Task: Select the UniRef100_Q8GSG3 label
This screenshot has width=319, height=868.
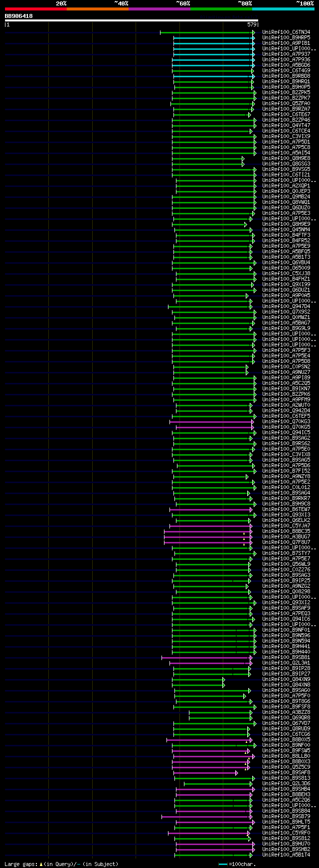Action: (x=286, y=164)
